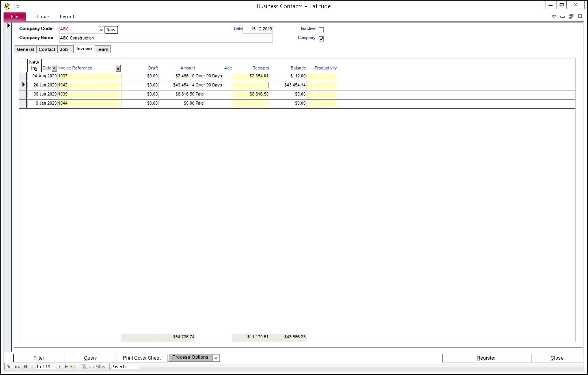Click the Date sort toggle in invoice header

[54, 68]
